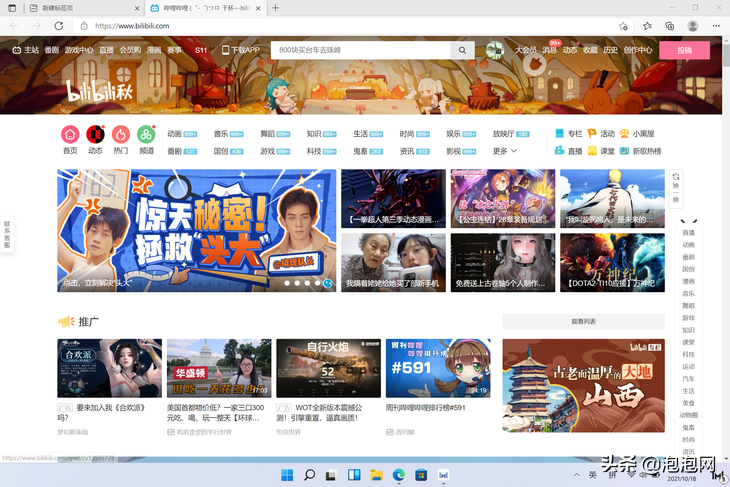Click the browser address bar URL
The height and width of the screenshot is (487, 730).
[x=132, y=26]
